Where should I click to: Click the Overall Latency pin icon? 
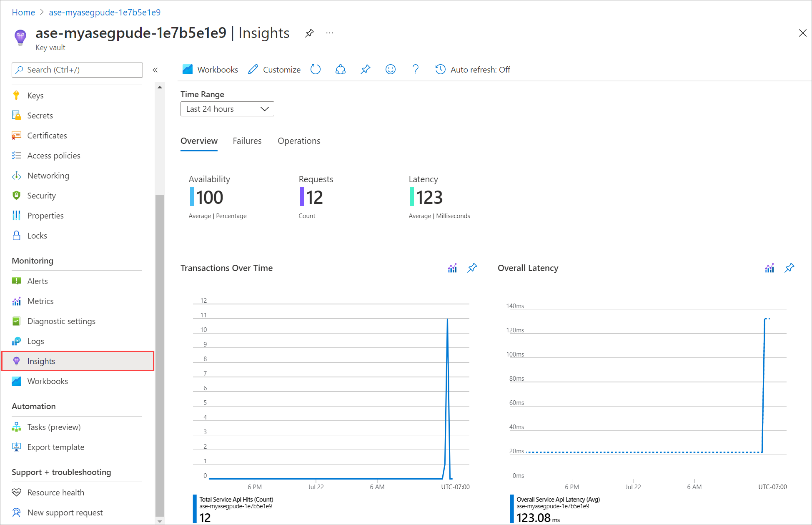790,268
